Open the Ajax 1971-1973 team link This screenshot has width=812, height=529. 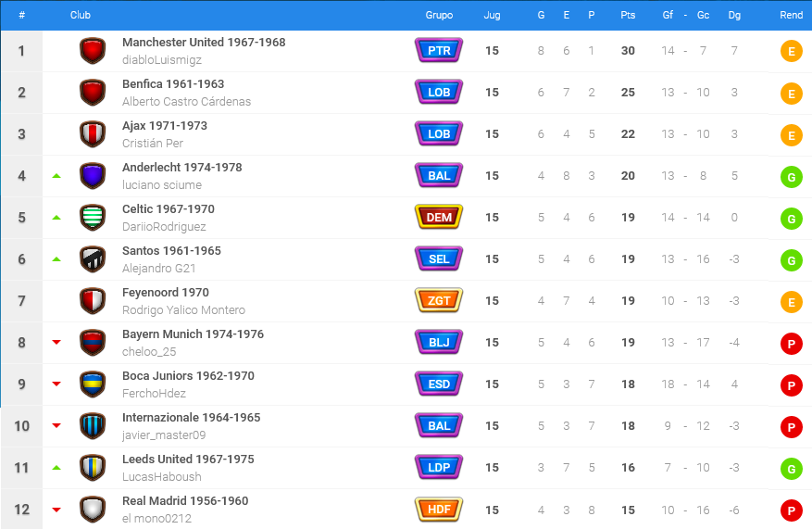(165, 126)
